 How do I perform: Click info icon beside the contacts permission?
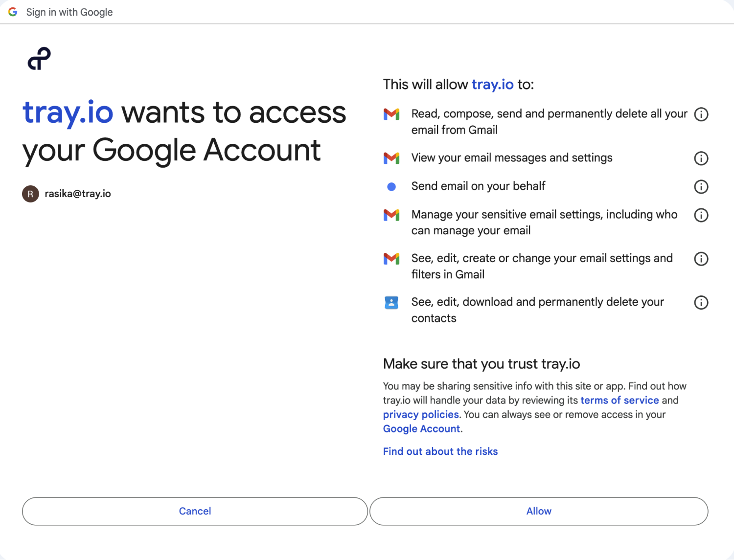(701, 303)
